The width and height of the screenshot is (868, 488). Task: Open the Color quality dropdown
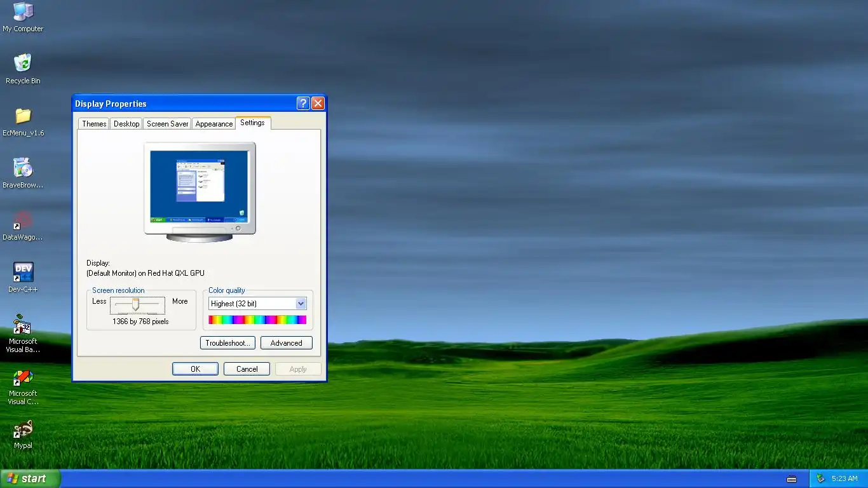pyautogui.click(x=301, y=304)
